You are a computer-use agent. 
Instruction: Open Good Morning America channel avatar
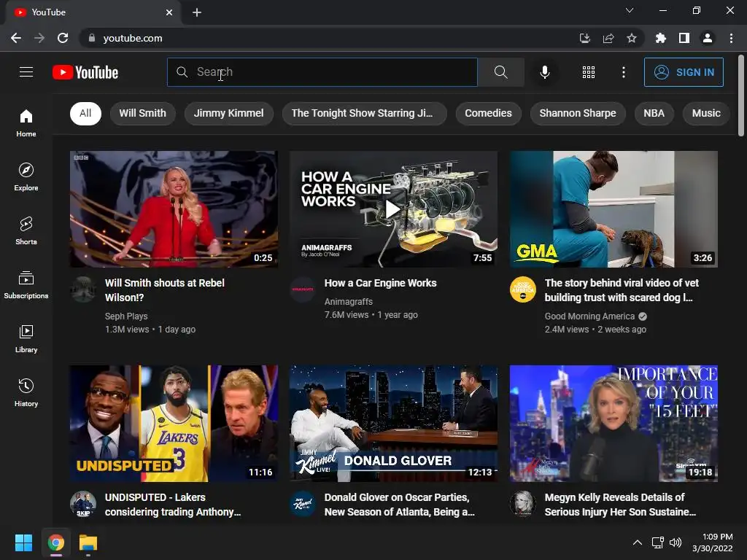tap(522, 289)
